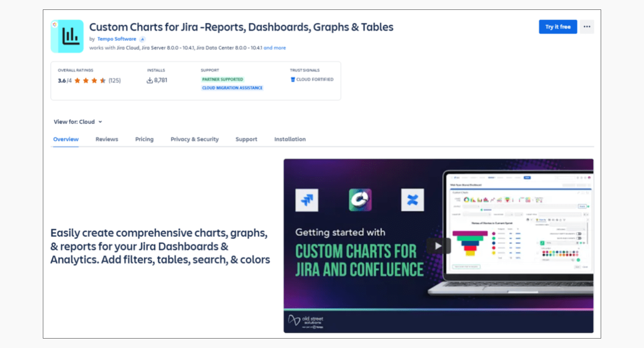The width and height of the screenshot is (644, 348).
Task: Open the Reviews tab
Action: pyautogui.click(x=107, y=139)
